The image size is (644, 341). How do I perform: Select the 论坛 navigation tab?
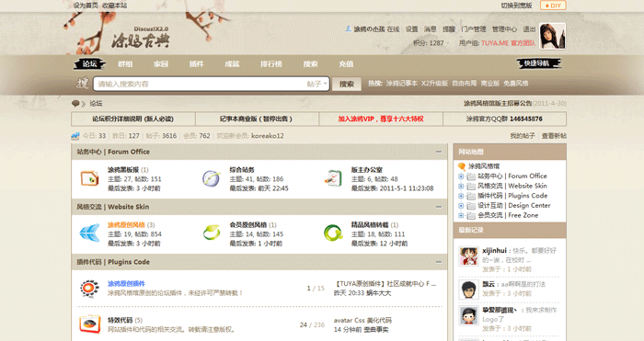[89, 64]
